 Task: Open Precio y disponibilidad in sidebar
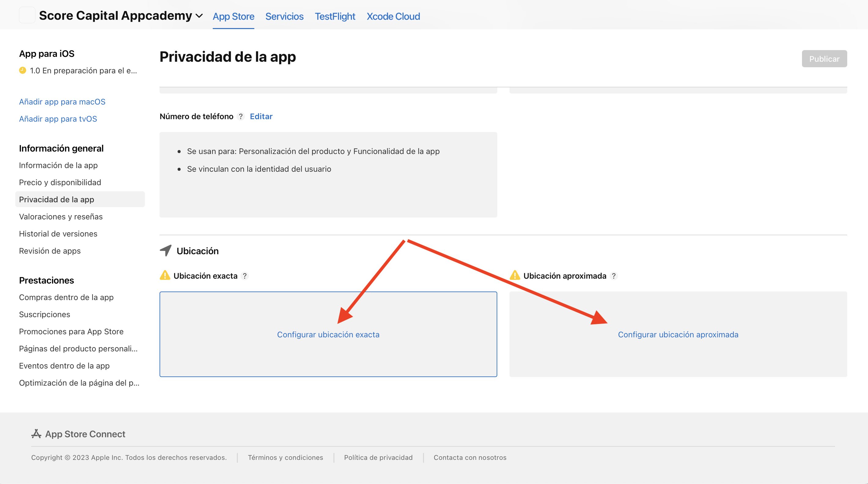tap(60, 182)
